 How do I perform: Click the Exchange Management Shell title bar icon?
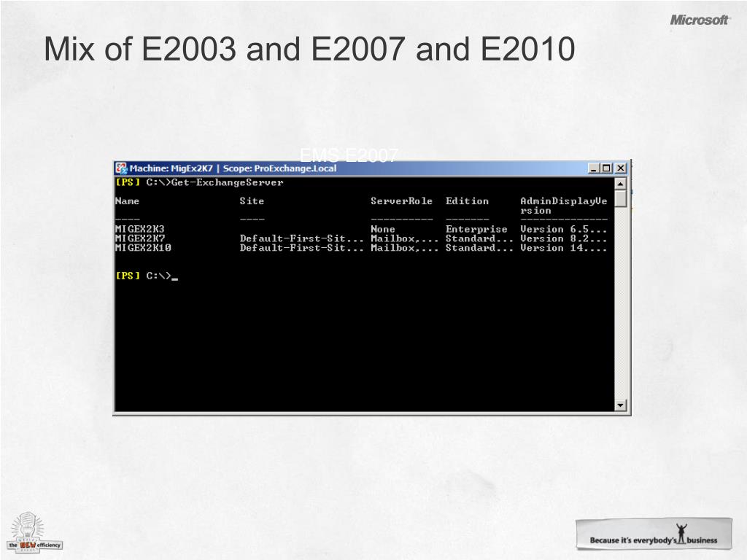pyautogui.click(x=122, y=168)
